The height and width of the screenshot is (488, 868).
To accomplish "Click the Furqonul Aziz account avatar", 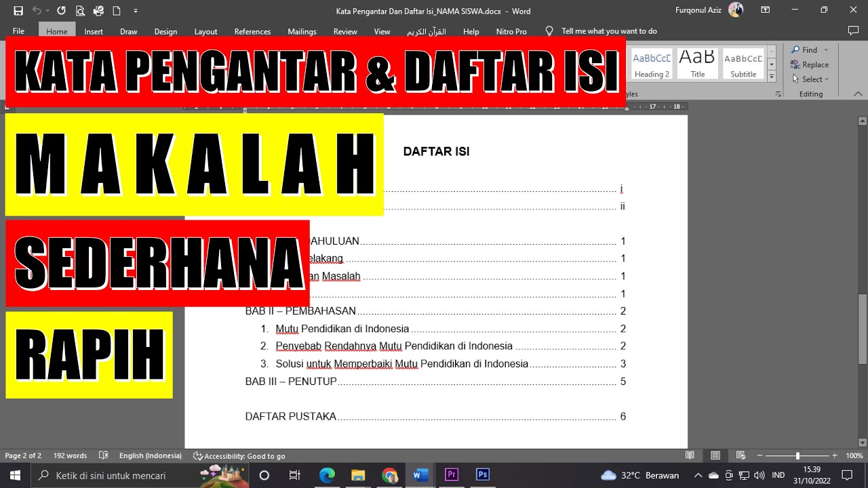I will coord(735,10).
